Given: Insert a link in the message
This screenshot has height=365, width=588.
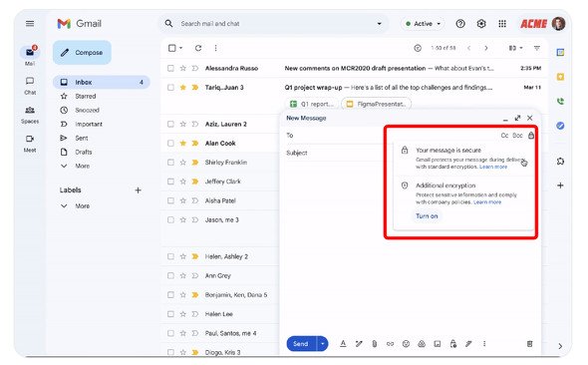Looking at the screenshot, I should (x=390, y=344).
